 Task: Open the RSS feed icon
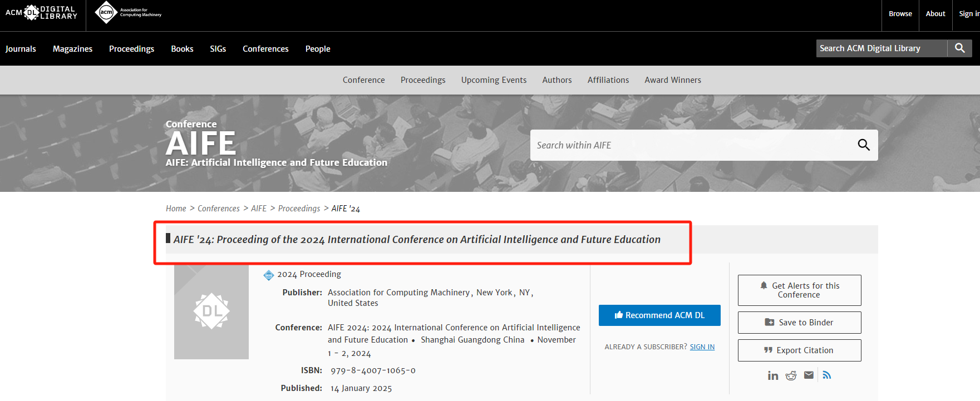(827, 375)
